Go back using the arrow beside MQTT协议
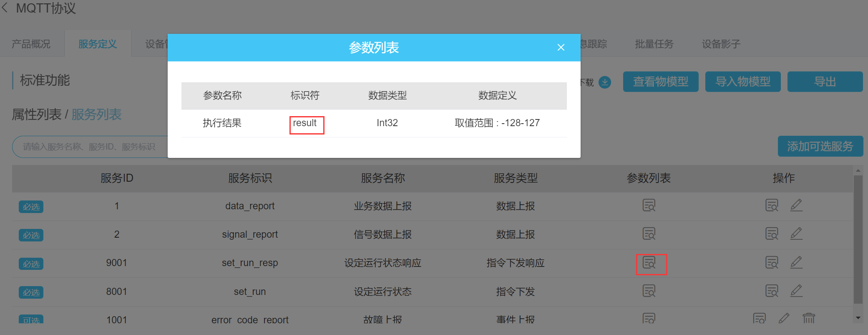The image size is (868, 335). [5, 8]
